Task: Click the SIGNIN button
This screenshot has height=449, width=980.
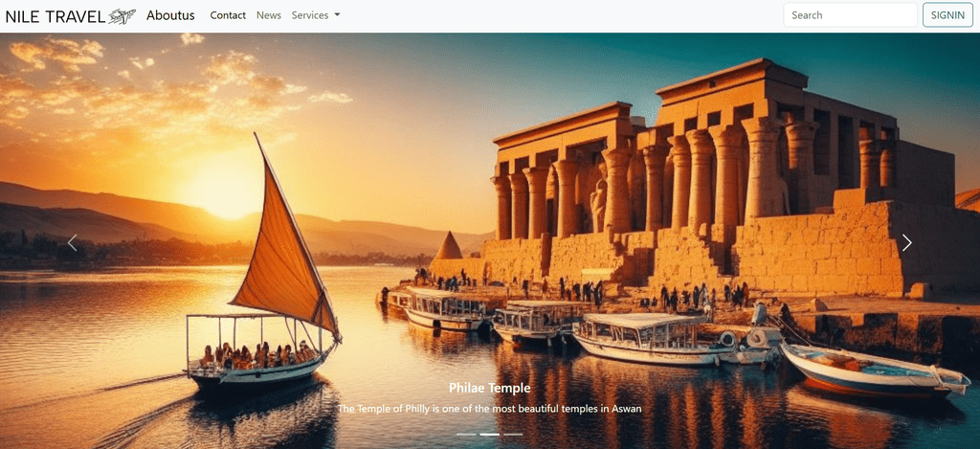Action: click(947, 15)
